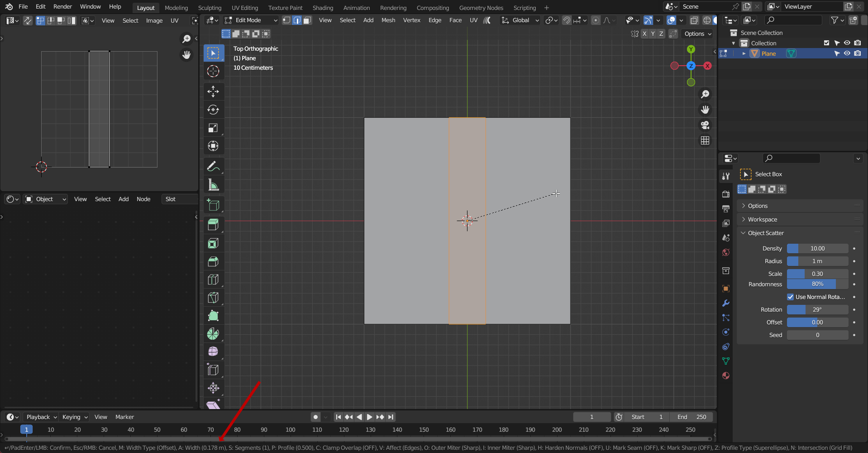Select the Annotate tool

pyautogui.click(x=213, y=166)
